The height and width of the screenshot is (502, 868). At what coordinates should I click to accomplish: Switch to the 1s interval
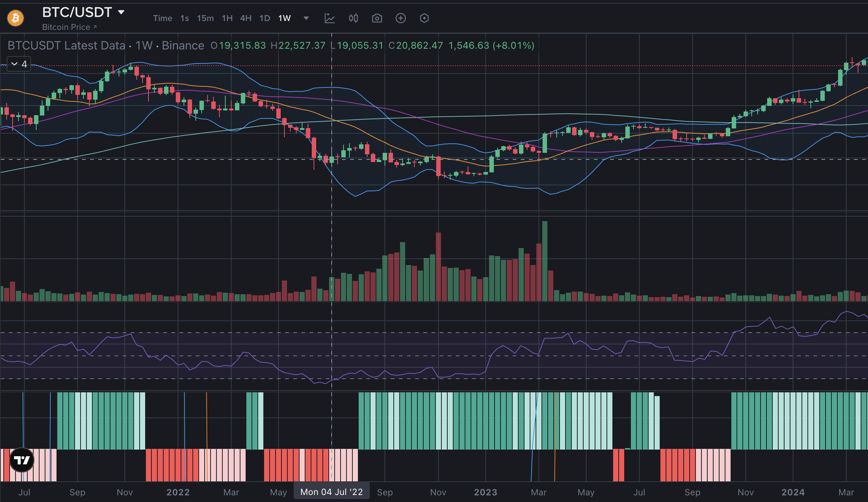185,18
